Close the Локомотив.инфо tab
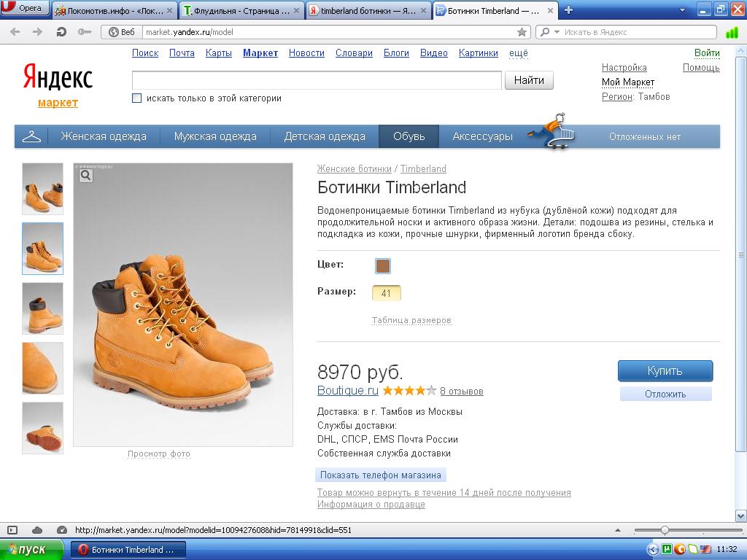 [x=169, y=10]
